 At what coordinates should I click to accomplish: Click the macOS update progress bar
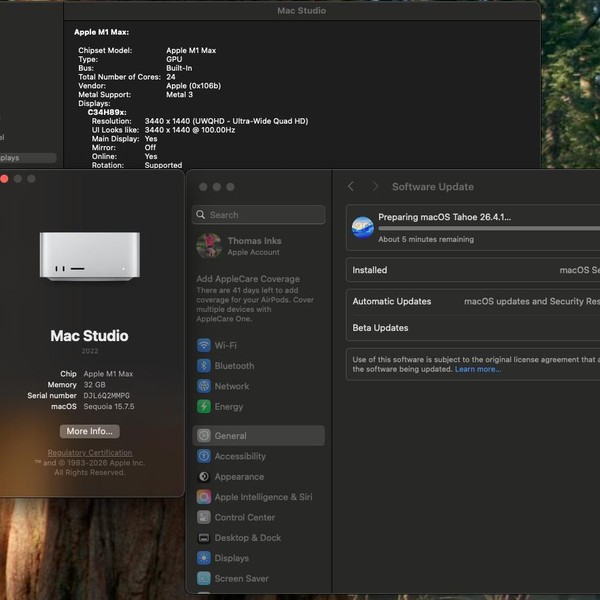coord(489,228)
